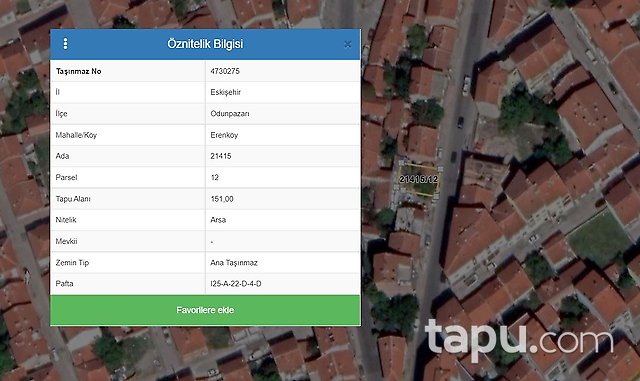Select the Parsel value 12
Screen dimensions: 640x381
tap(215, 178)
